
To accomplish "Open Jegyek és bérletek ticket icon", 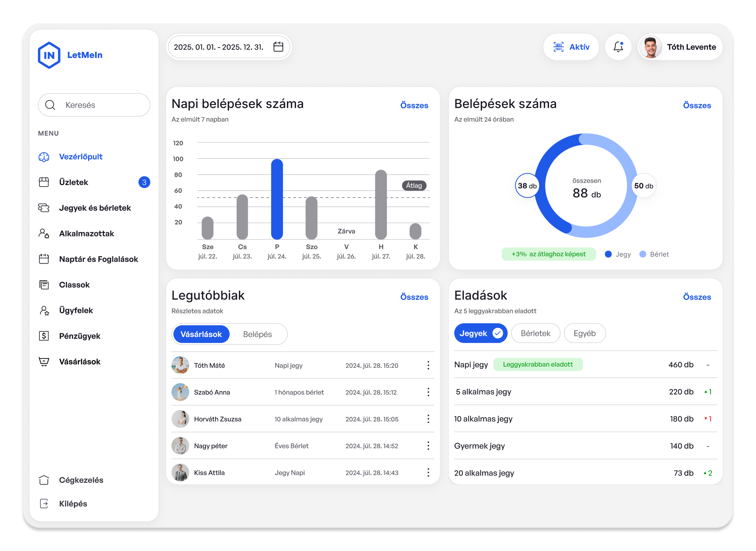I will (x=44, y=208).
